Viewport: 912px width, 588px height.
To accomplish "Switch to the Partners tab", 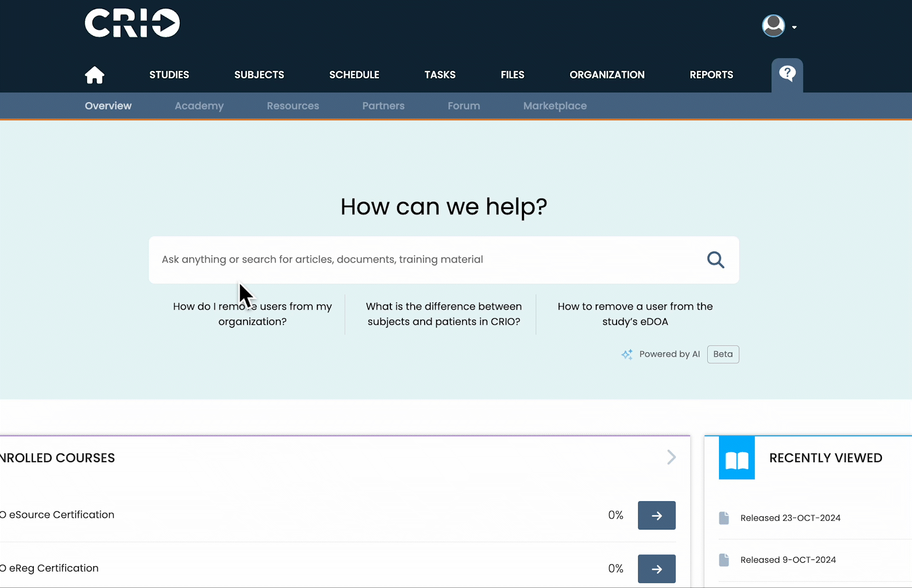I will pyautogui.click(x=383, y=106).
